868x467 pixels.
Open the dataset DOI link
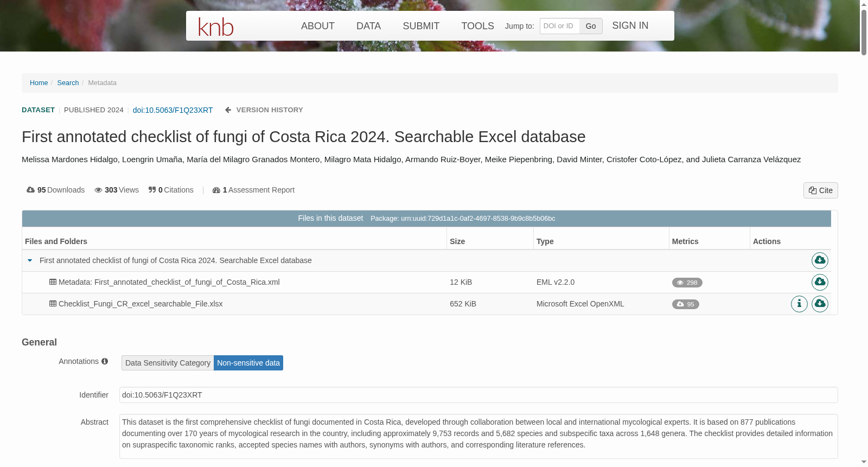173,110
